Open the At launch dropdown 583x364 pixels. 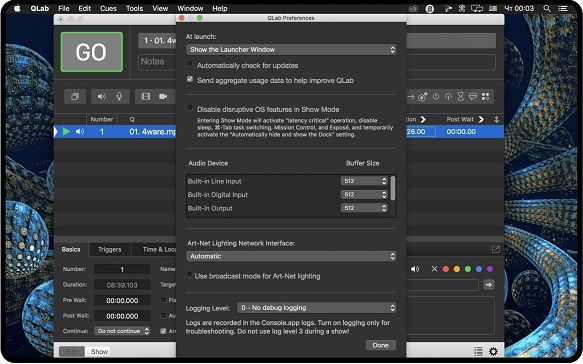(291, 49)
